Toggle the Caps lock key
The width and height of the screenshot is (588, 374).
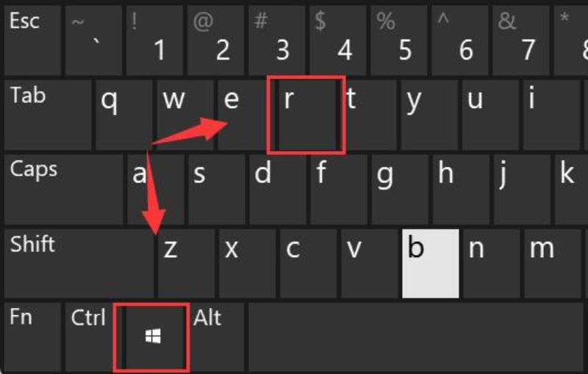point(63,190)
